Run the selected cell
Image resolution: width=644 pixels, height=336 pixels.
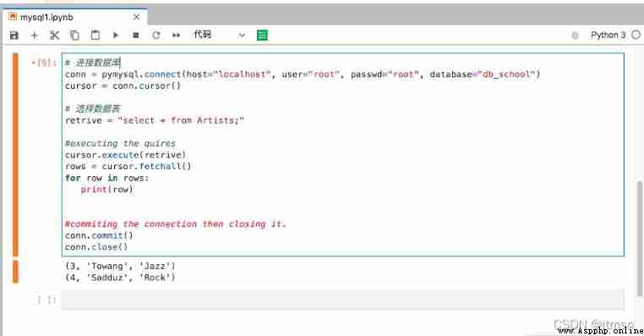click(116, 36)
